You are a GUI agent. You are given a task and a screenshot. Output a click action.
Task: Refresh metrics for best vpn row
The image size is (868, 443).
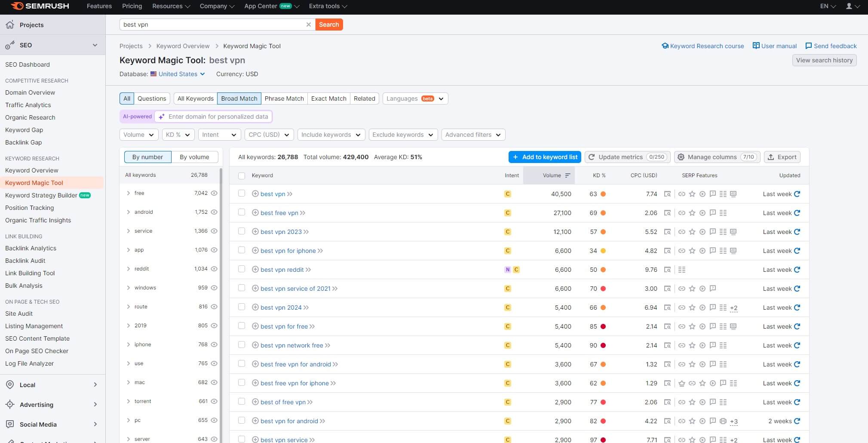click(797, 194)
